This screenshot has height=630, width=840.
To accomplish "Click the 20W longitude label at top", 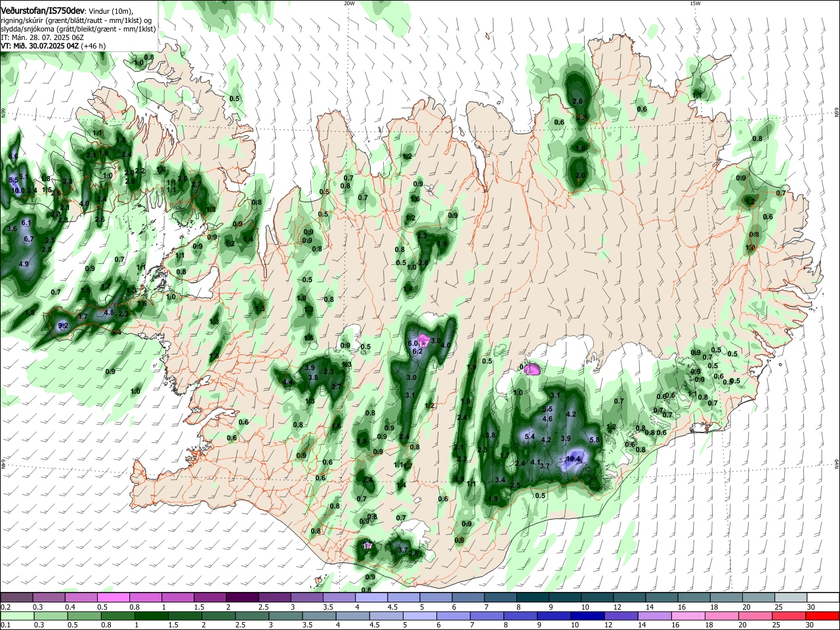I will pyautogui.click(x=349, y=3).
